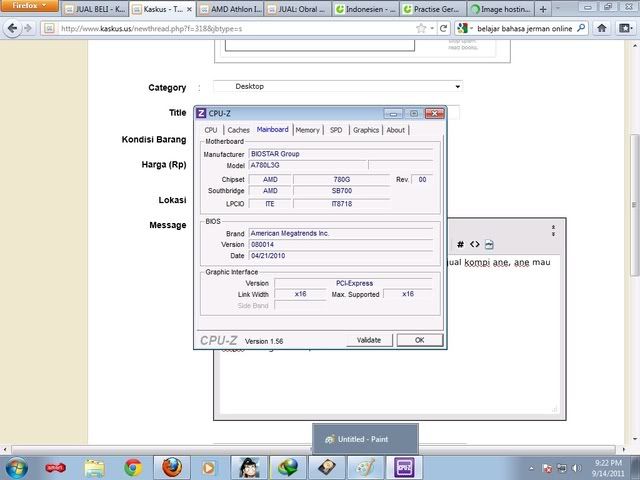Reload the current page
This screenshot has width=640, height=480.
(443, 28)
